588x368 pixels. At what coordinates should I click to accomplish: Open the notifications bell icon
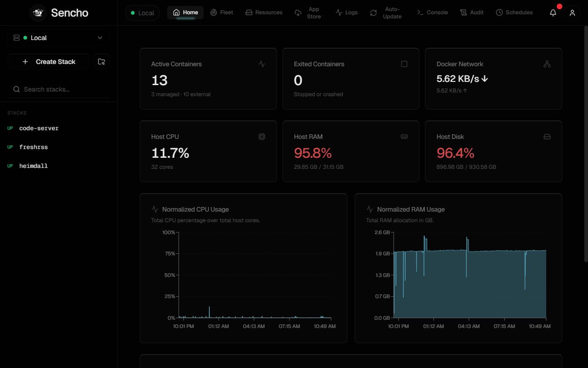(x=553, y=13)
